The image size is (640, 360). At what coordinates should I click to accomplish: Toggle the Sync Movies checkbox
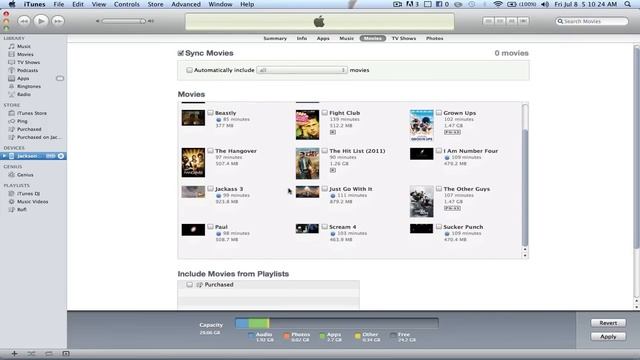coord(181,53)
